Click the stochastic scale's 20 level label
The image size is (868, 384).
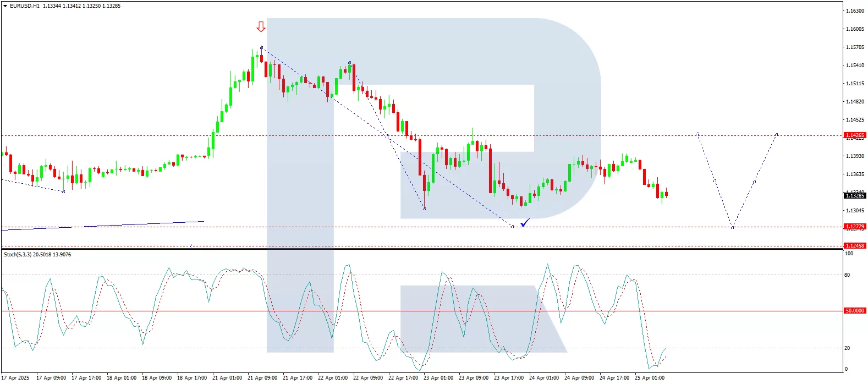coord(847,348)
